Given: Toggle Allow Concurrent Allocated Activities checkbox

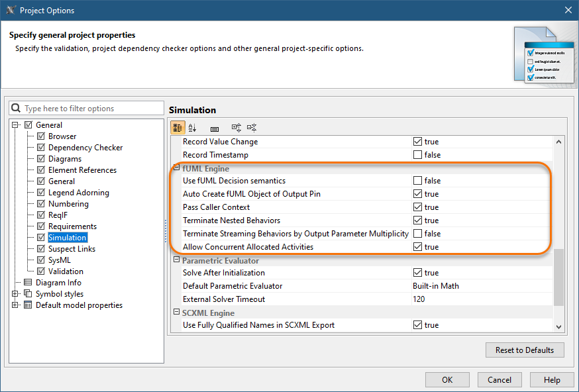Looking at the screenshot, I should (x=417, y=247).
